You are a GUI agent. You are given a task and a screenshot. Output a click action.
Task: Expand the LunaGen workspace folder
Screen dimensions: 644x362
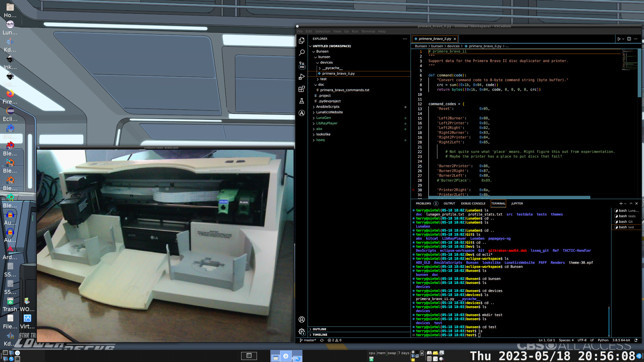(x=323, y=118)
